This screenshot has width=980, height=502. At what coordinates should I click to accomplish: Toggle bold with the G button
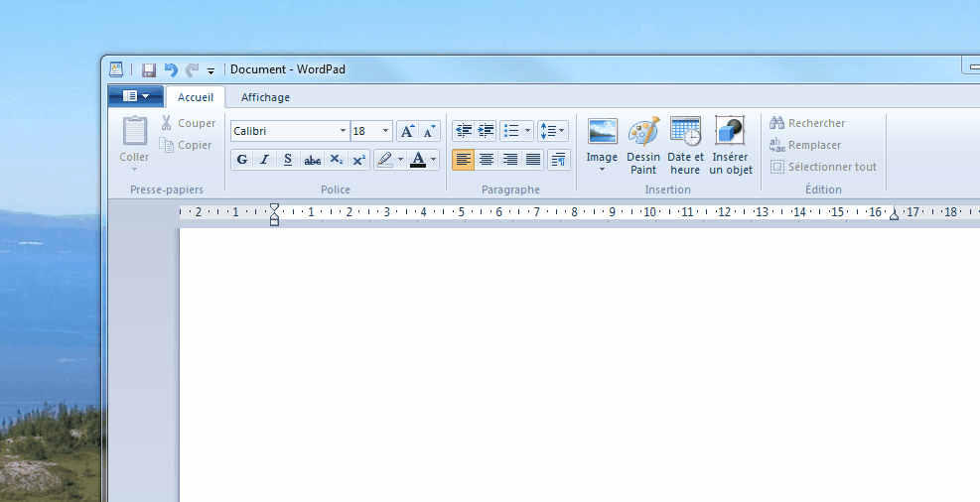242,160
